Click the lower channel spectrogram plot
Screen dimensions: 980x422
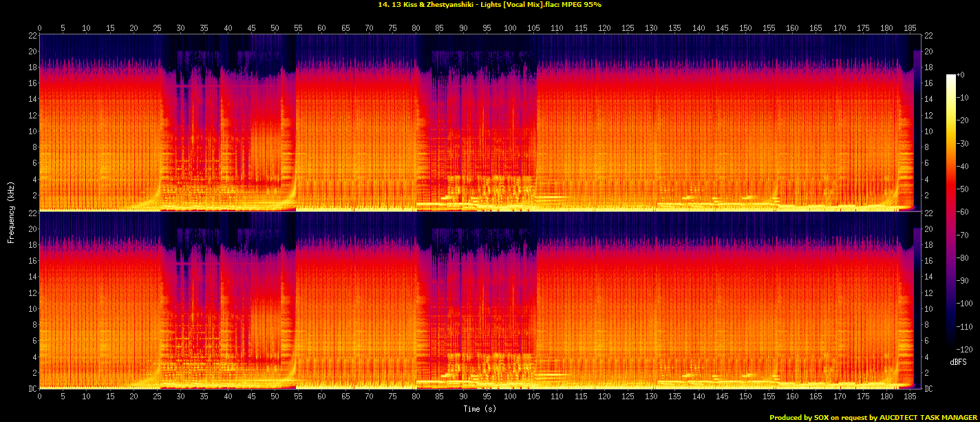(480, 300)
